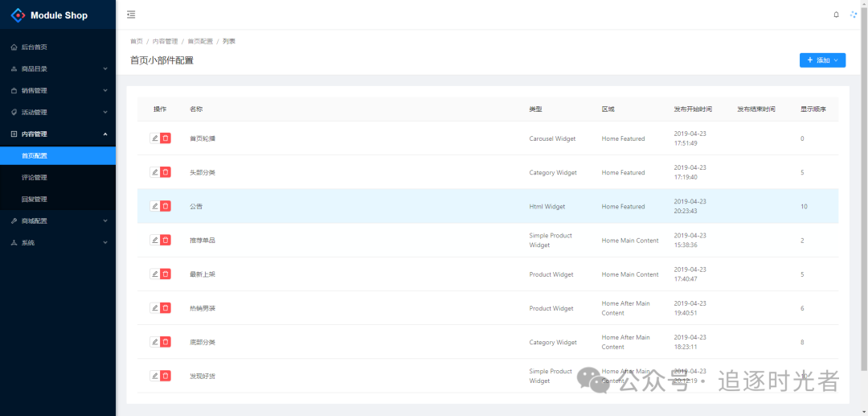Image resolution: width=868 pixels, height=416 pixels.
Task: Click the tag icon beside 活动管理
Action: point(14,112)
